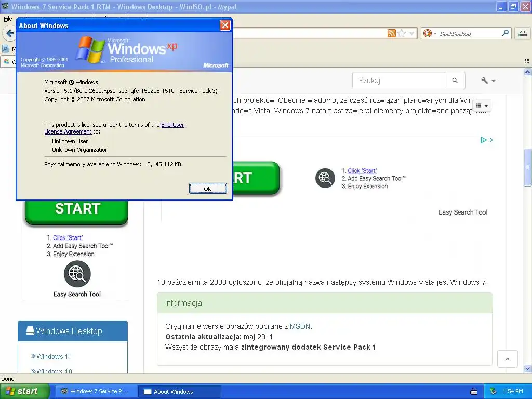532x399 pixels.
Task: Open DuckDuckGo search engine selector
Action: click(429, 33)
